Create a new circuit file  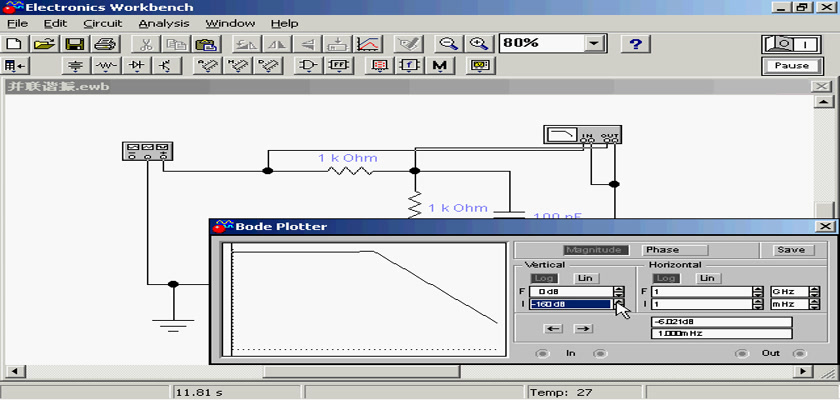point(15,44)
